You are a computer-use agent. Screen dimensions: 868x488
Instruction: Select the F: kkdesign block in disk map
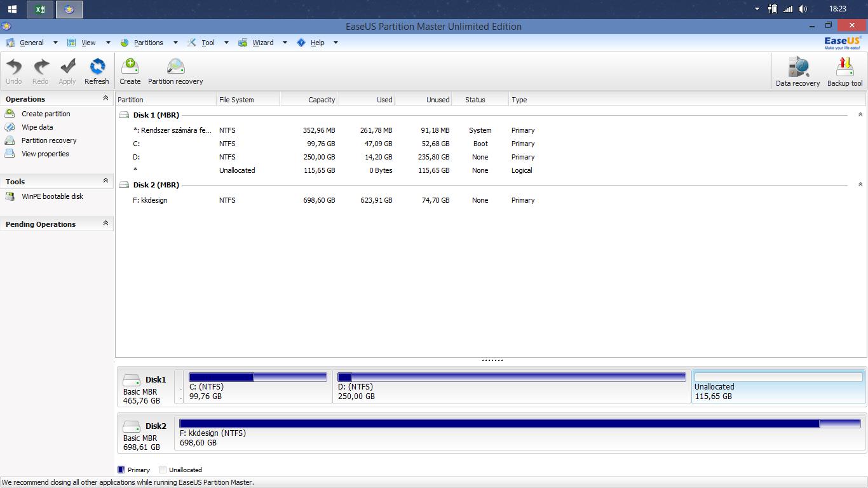[520, 433]
